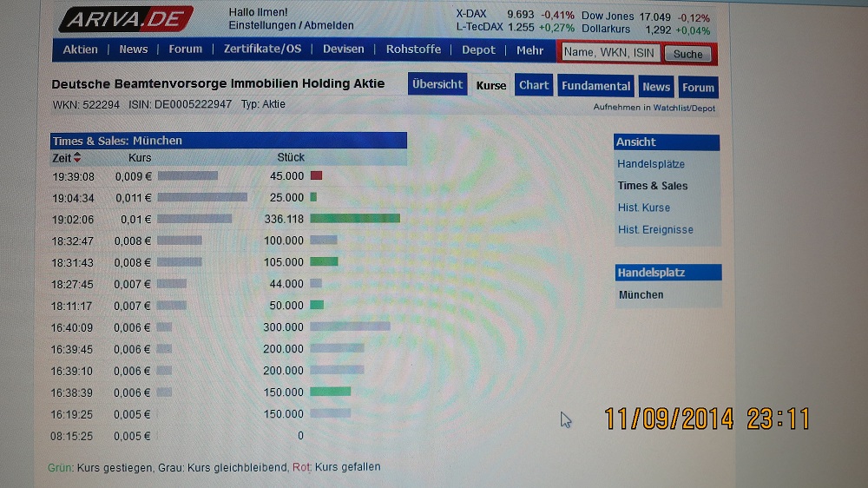Open the Rohstoffe menu item
868x488 pixels.
point(413,49)
